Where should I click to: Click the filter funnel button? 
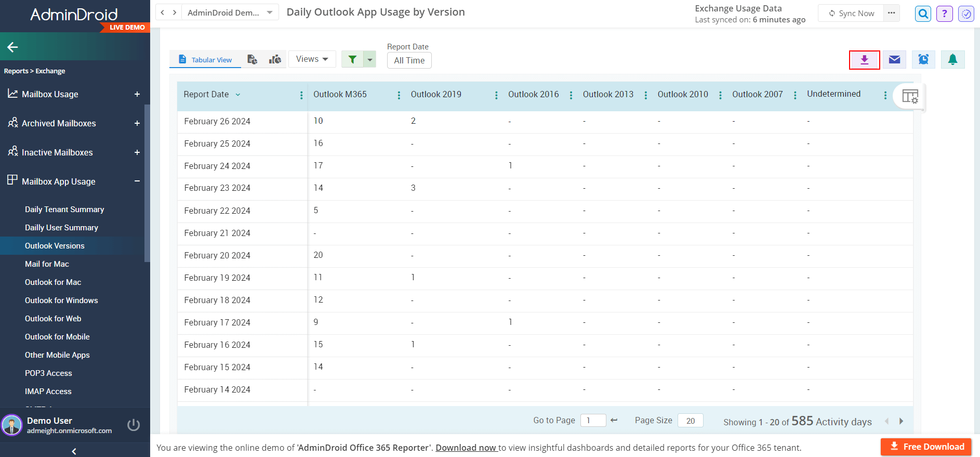tap(352, 60)
